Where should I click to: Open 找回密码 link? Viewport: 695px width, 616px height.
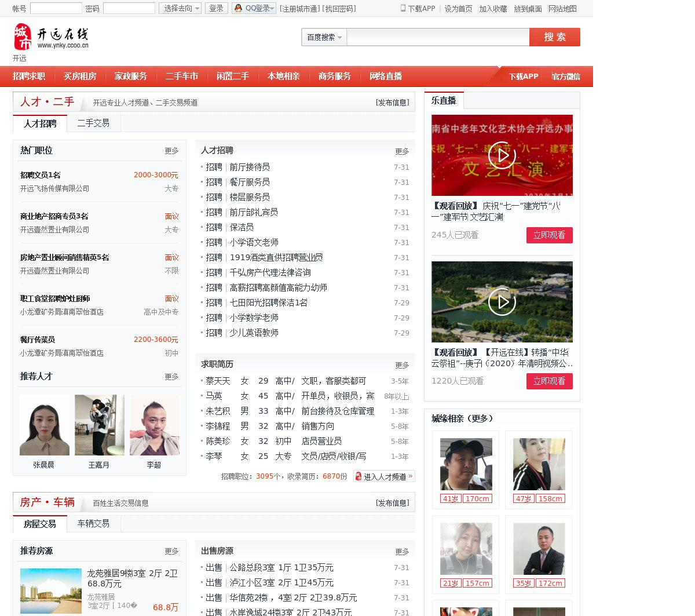[339, 9]
